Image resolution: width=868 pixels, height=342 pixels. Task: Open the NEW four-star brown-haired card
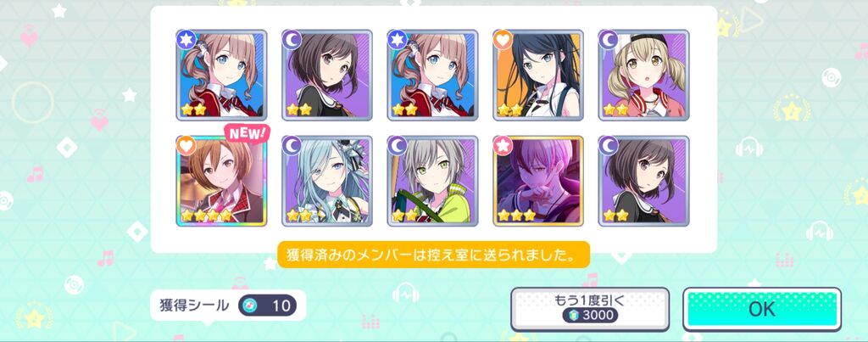(221, 182)
